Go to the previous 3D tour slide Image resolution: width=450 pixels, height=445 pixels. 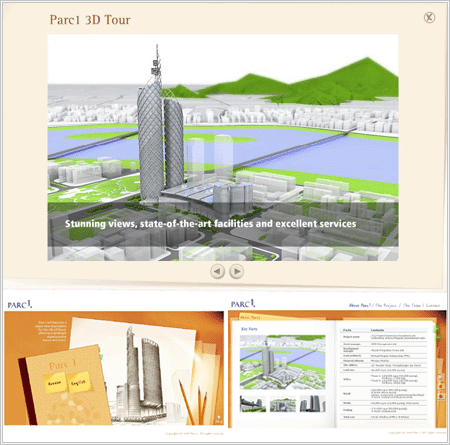217,271
